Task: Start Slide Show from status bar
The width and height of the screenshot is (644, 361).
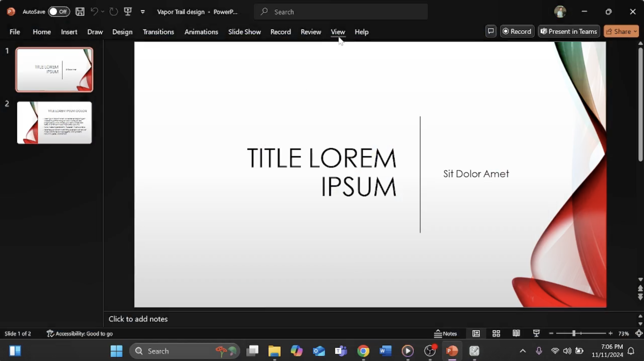Action: (x=536, y=333)
